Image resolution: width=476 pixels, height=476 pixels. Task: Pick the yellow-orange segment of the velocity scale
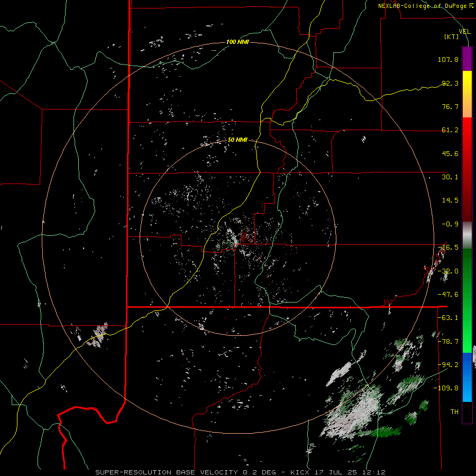467,94
